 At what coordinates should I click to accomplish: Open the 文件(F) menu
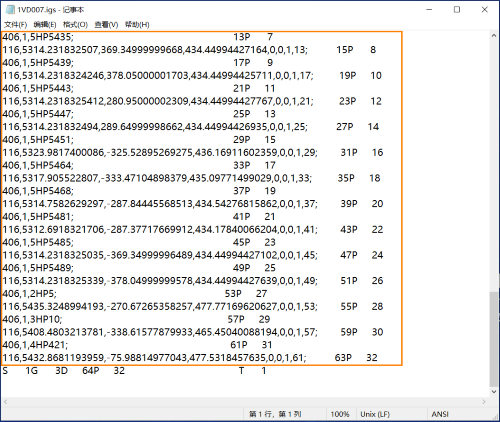15,25
